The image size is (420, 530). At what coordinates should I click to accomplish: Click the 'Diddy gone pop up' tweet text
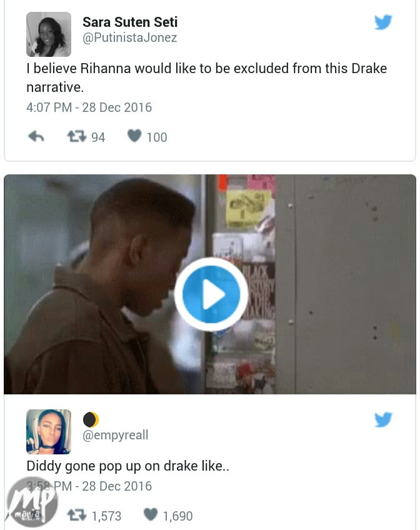tap(127, 466)
